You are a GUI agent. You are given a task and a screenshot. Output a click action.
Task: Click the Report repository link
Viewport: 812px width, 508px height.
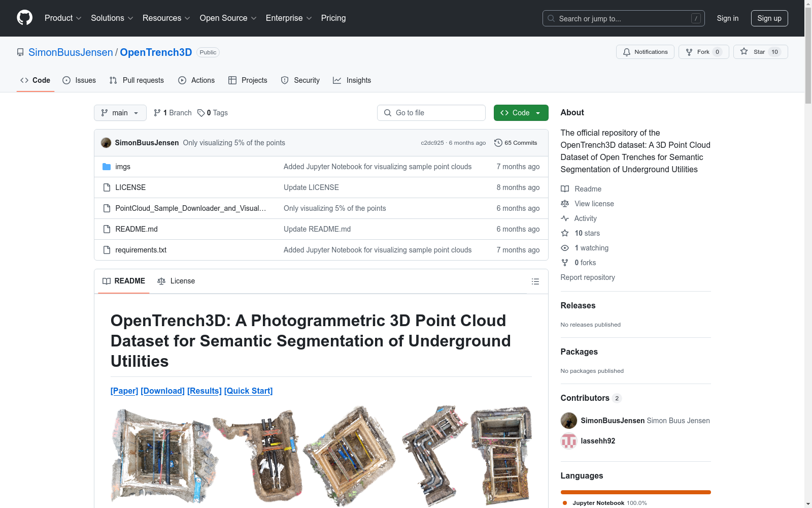point(588,277)
